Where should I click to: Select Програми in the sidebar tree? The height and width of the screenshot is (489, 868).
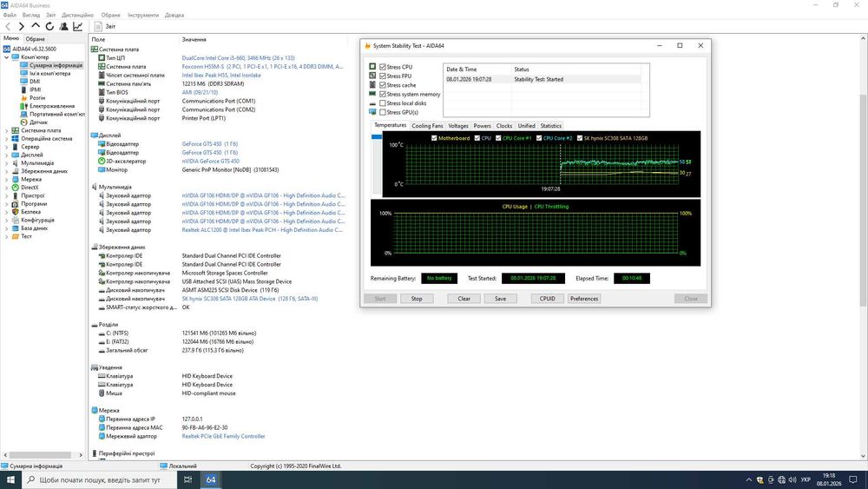pyautogui.click(x=34, y=204)
